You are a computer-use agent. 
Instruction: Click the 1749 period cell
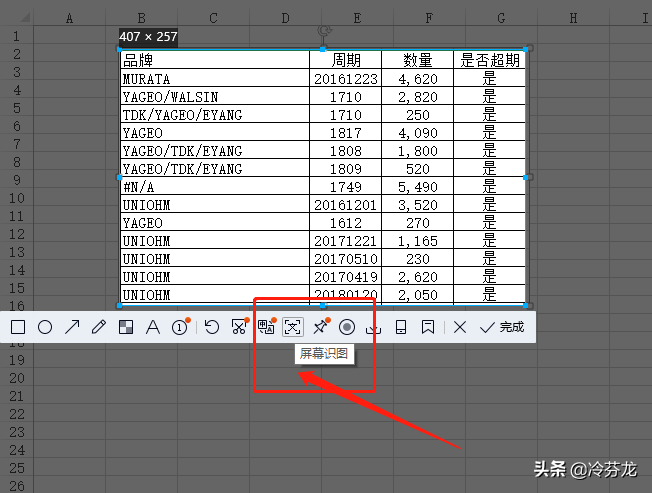pyautogui.click(x=346, y=187)
